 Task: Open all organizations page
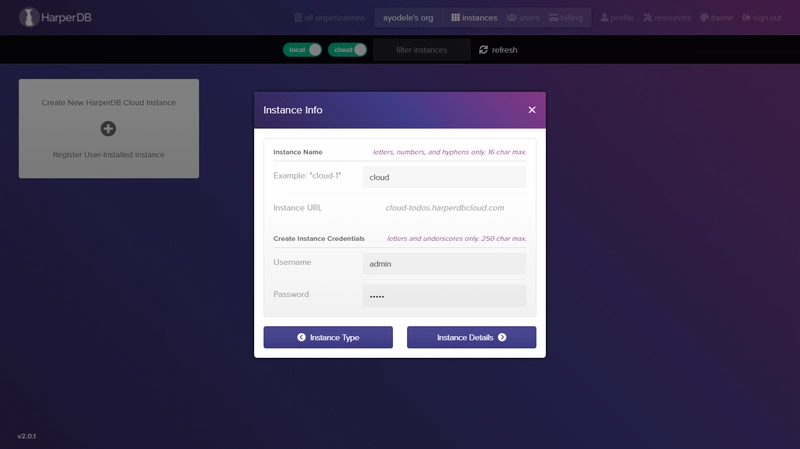click(330, 18)
